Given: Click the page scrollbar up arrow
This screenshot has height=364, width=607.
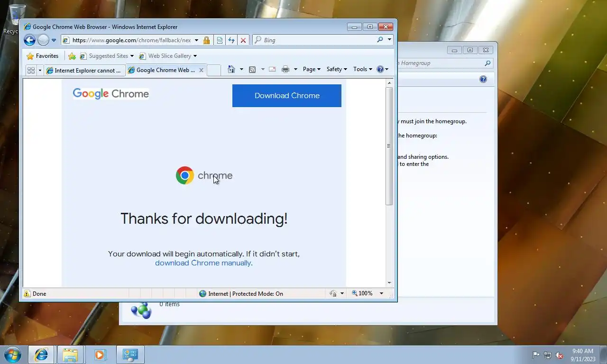Looking at the screenshot, I should pos(389,83).
